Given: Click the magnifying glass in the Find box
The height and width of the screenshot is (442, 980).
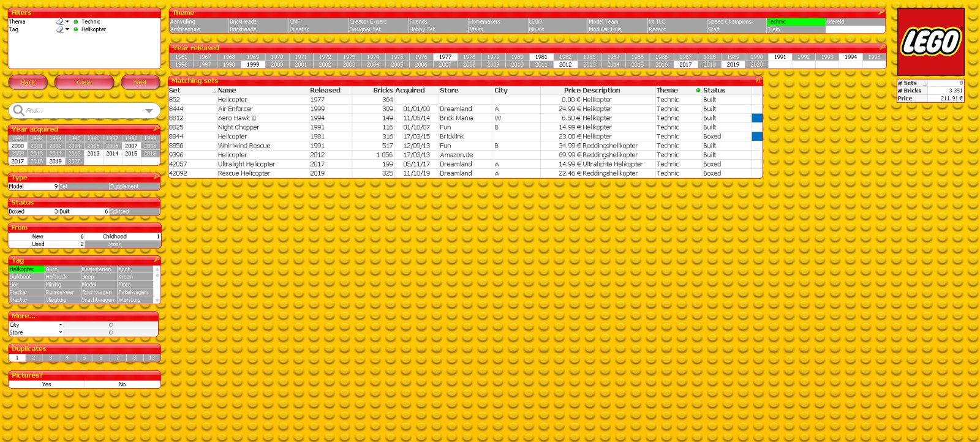Looking at the screenshot, I should [x=18, y=110].
